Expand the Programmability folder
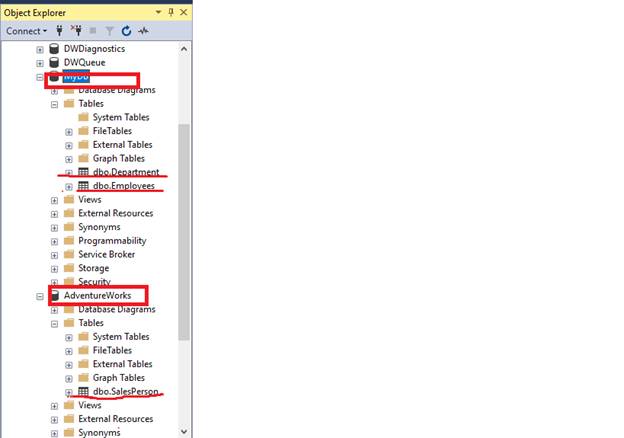This screenshot has width=624, height=438. coord(55,242)
